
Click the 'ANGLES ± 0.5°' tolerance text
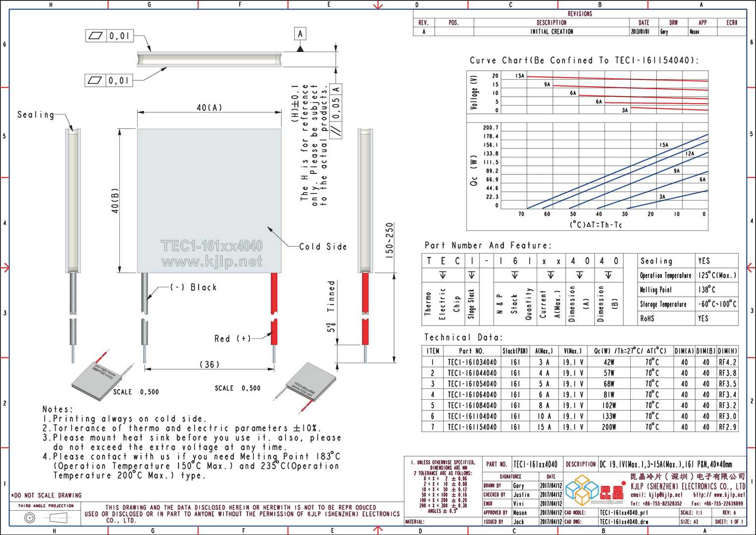click(442, 511)
